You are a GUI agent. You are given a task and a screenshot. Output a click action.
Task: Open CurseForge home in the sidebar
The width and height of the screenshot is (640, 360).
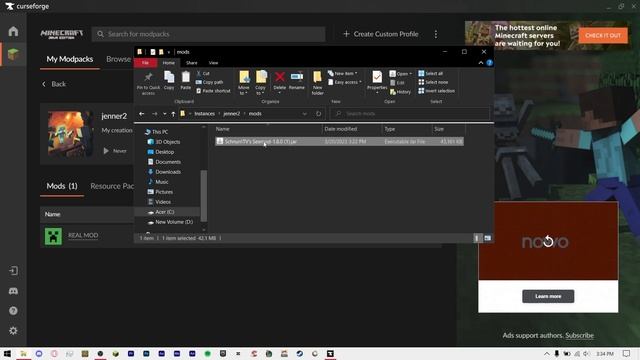coord(13,31)
